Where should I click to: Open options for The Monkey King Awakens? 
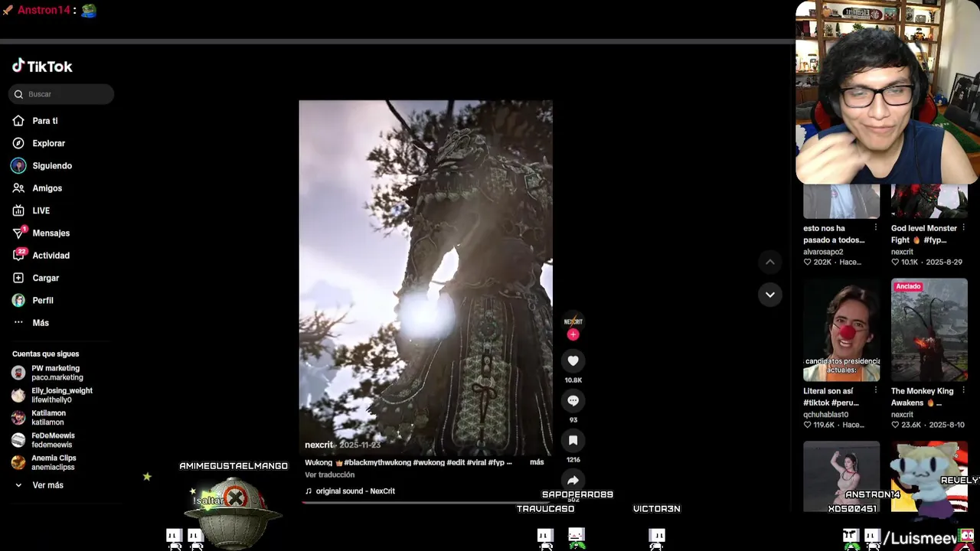tap(964, 391)
